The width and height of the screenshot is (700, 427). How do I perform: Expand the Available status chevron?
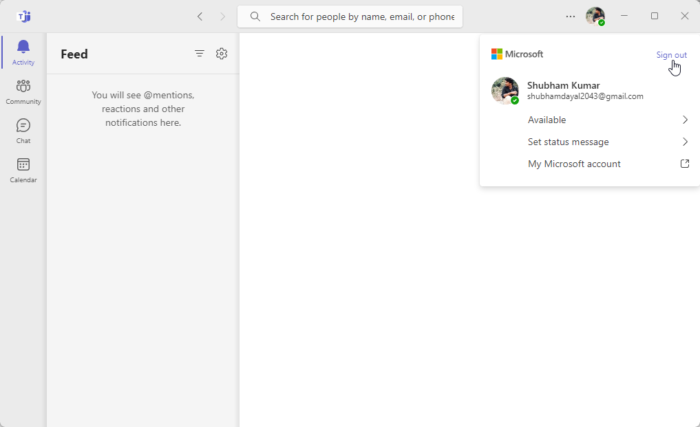[685, 120]
